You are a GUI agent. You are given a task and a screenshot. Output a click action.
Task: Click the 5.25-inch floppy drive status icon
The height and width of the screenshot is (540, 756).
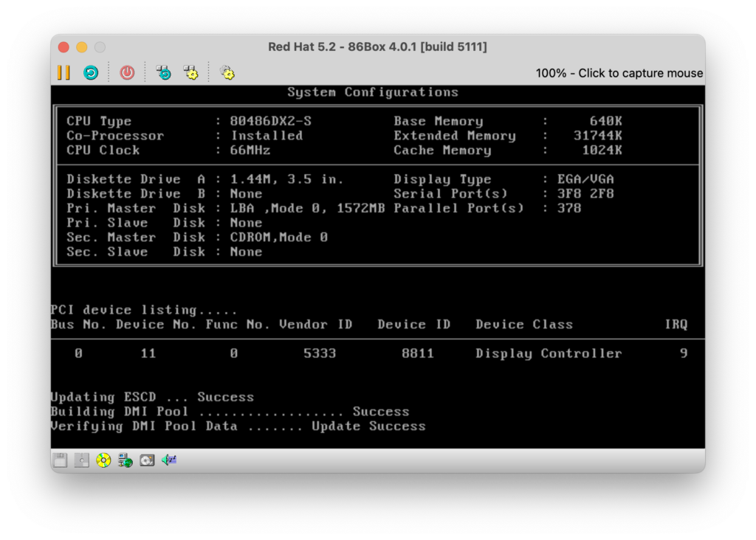coord(81,460)
